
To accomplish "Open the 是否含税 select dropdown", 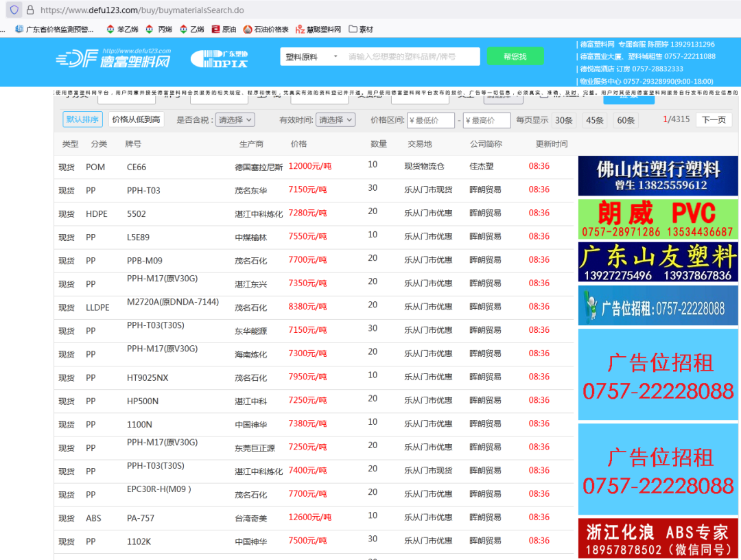I will pos(235,120).
